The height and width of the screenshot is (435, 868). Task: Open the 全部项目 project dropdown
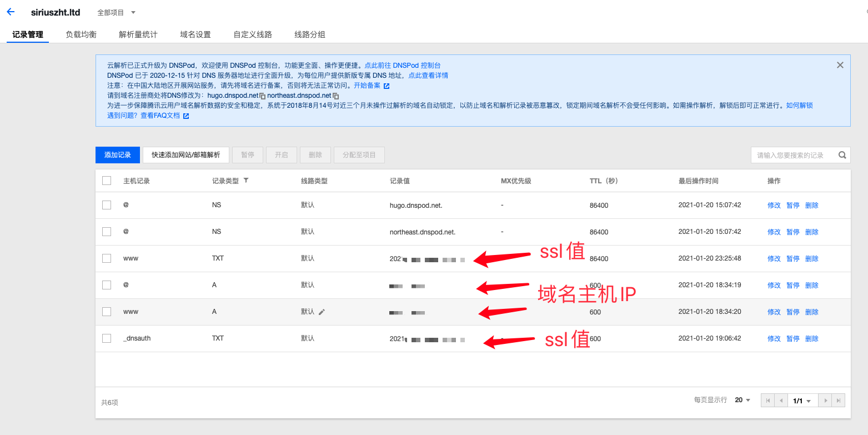[x=116, y=12]
